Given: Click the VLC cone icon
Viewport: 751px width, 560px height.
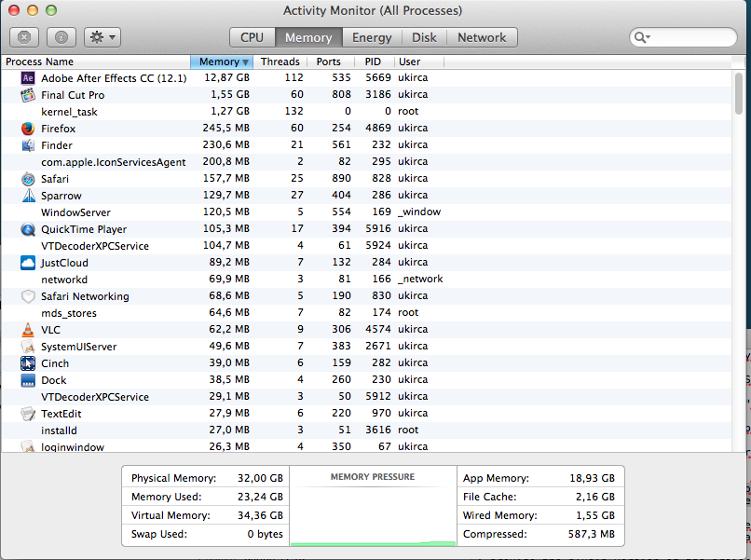Looking at the screenshot, I should [28, 330].
